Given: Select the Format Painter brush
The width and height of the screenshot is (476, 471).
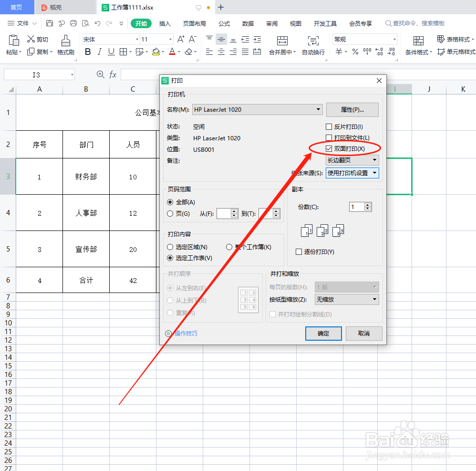Looking at the screenshot, I should point(65,41).
